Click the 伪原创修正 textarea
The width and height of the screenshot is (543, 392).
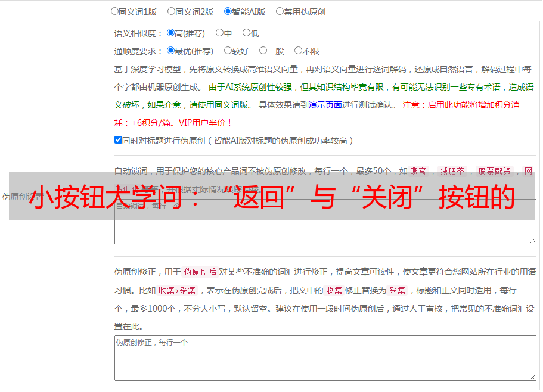click(x=325, y=358)
